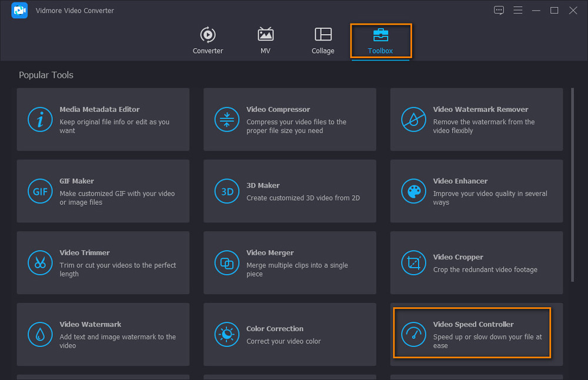
Task: Maximize the Vidmore window
Action: click(x=554, y=11)
